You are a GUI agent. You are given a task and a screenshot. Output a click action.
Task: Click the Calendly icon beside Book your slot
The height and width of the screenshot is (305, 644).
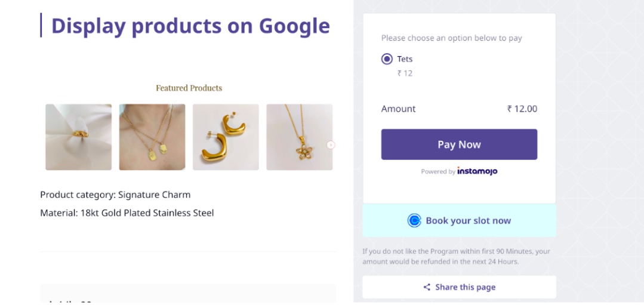pos(414,221)
